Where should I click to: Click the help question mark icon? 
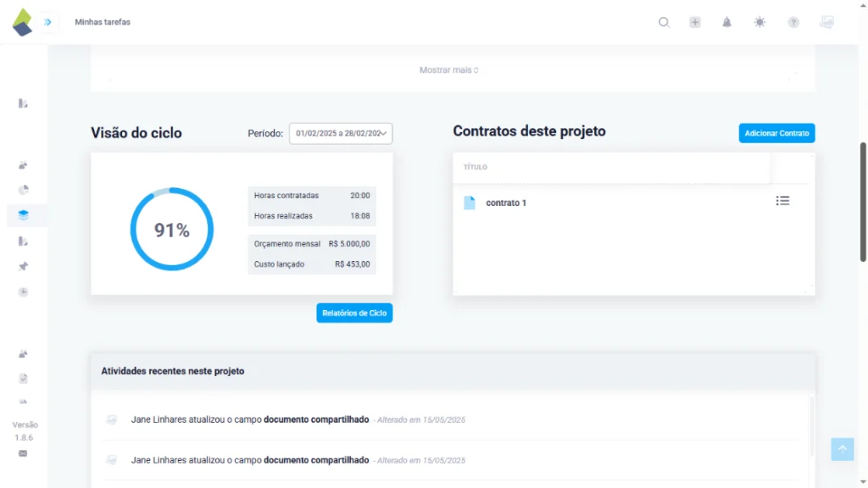pyautogui.click(x=793, y=22)
